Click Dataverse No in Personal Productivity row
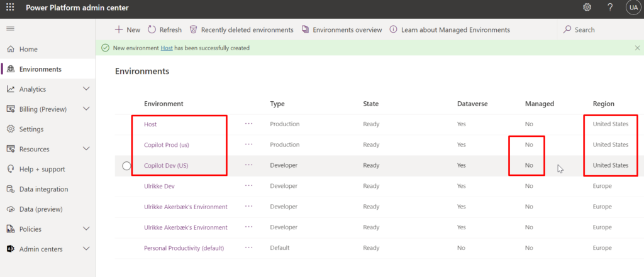The height and width of the screenshot is (277, 644). (x=461, y=248)
